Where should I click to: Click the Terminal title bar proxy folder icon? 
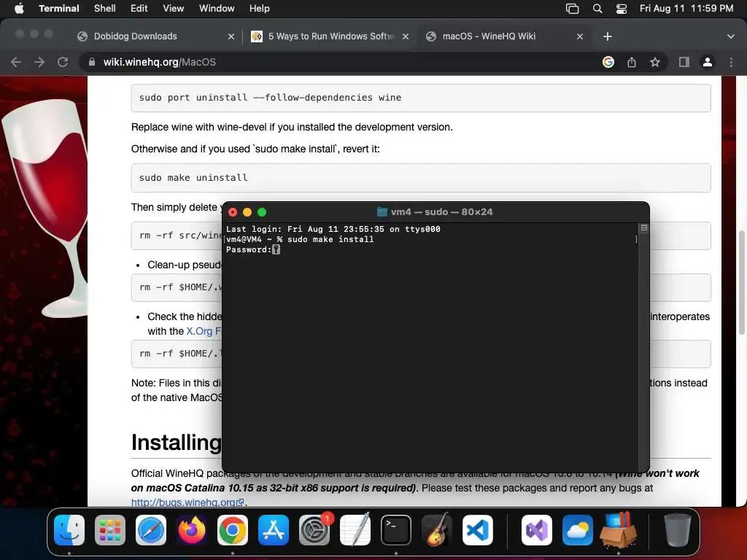point(382,212)
